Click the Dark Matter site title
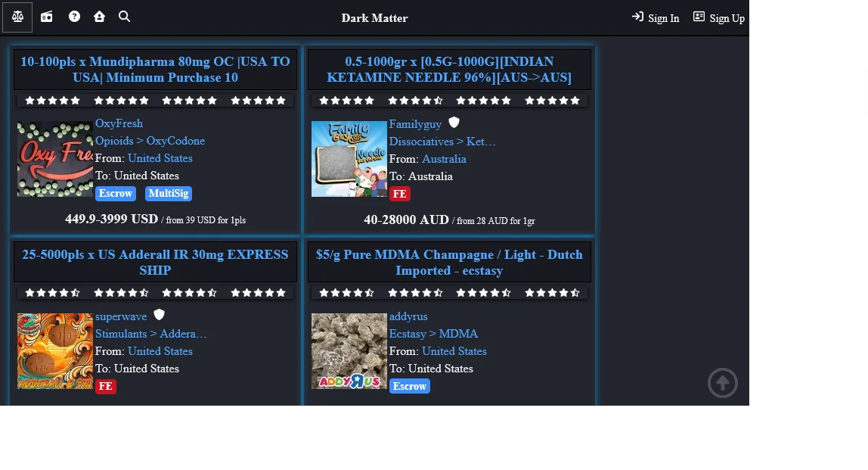 (374, 18)
